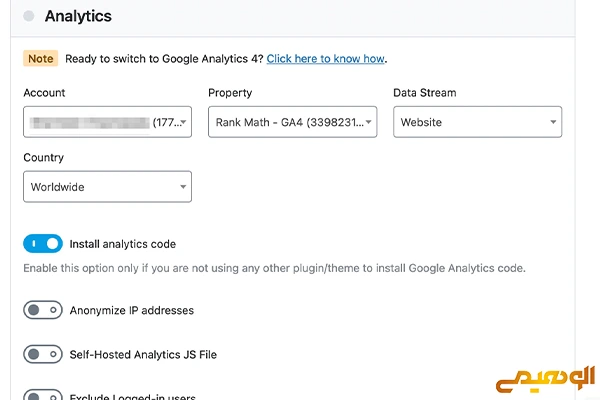Click the Install analytics code label
This screenshot has height=400, width=600.
point(123,244)
